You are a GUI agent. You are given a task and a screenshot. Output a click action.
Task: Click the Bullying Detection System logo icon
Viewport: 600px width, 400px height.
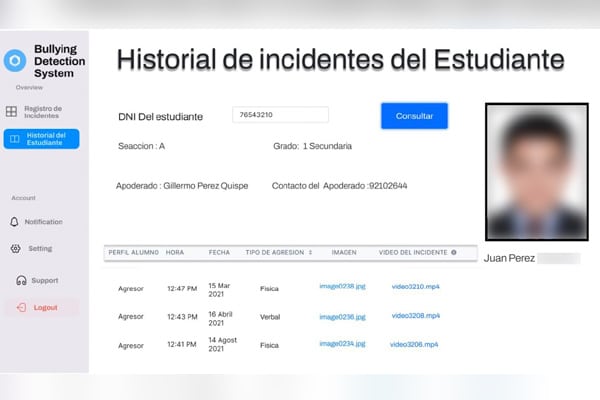click(x=15, y=61)
